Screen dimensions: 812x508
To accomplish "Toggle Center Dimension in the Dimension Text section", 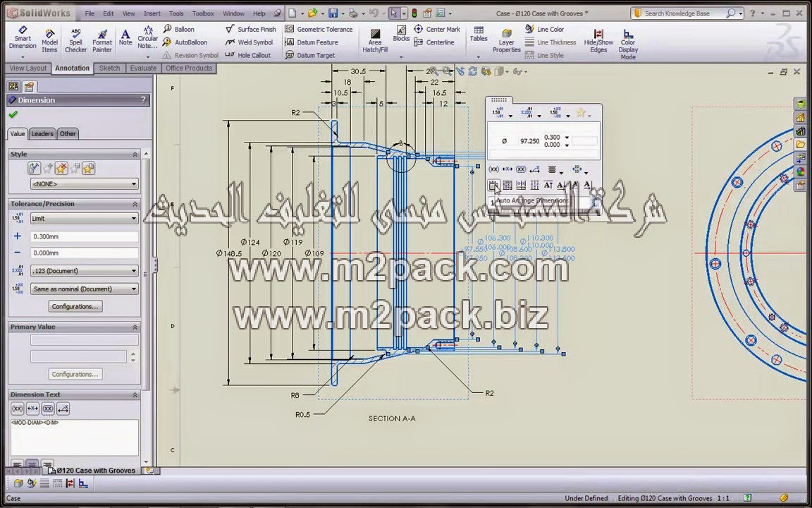I will tap(32, 409).
